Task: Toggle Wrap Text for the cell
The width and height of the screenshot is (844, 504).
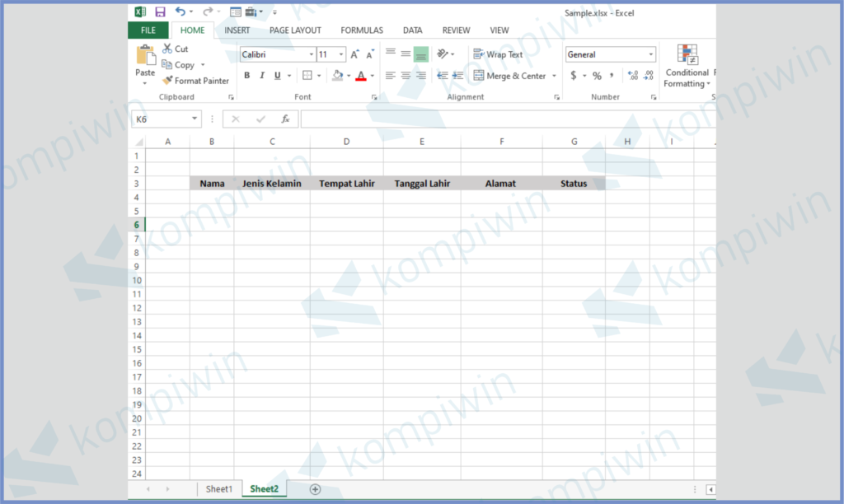Action: point(498,54)
